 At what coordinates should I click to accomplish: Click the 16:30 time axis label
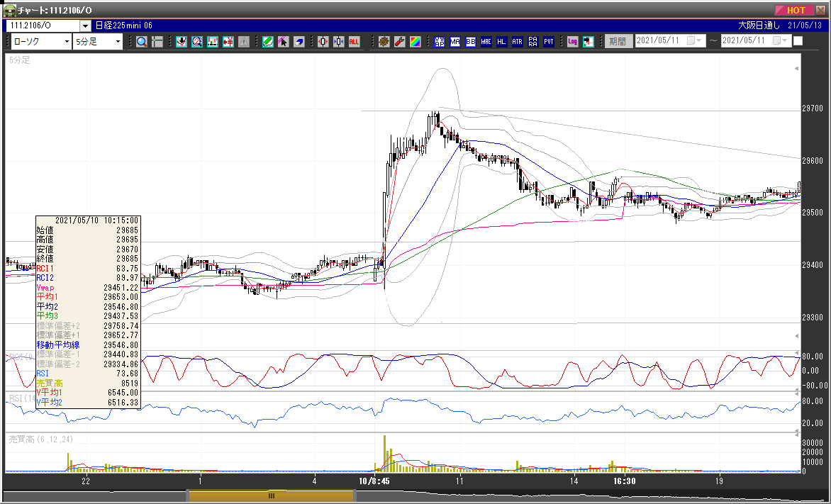point(625,481)
